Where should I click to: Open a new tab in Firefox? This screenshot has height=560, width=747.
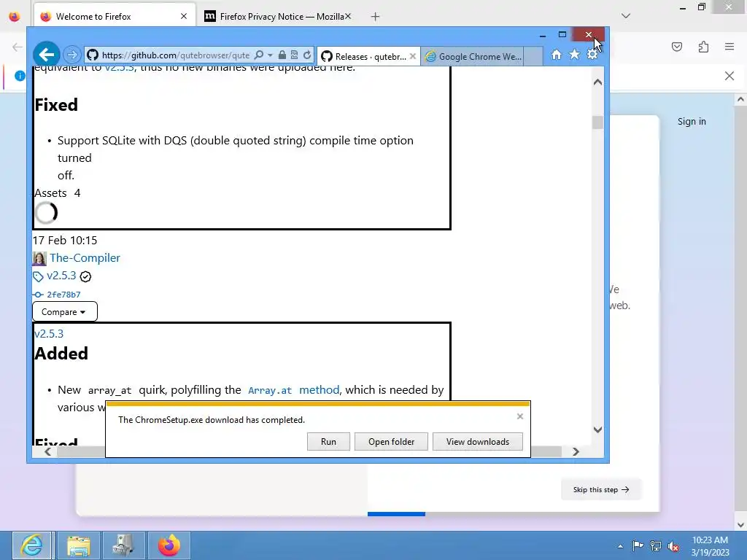(376, 17)
